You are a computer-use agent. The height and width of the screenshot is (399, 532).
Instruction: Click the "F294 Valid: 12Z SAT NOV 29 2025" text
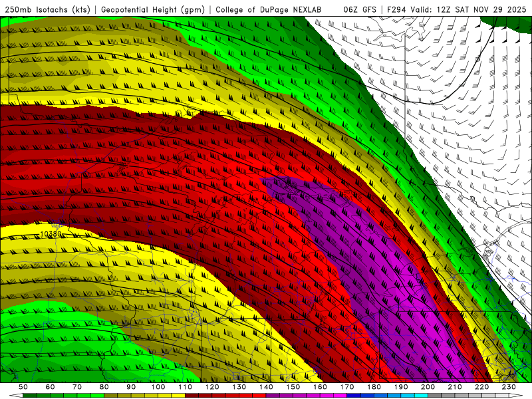(456, 10)
